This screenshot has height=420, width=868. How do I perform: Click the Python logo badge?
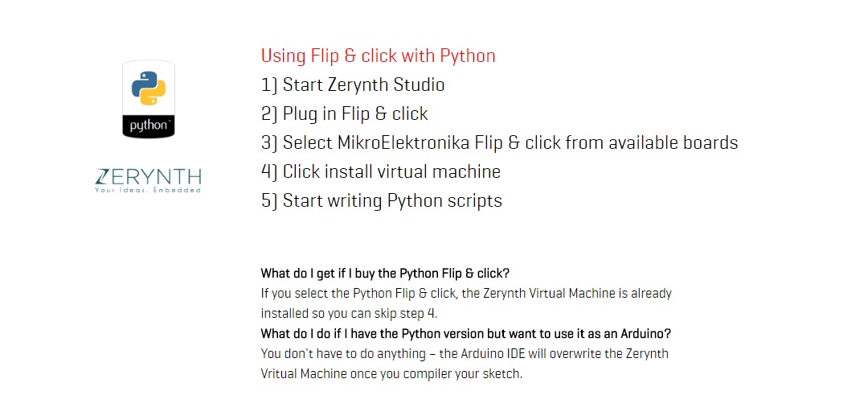[149, 99]
